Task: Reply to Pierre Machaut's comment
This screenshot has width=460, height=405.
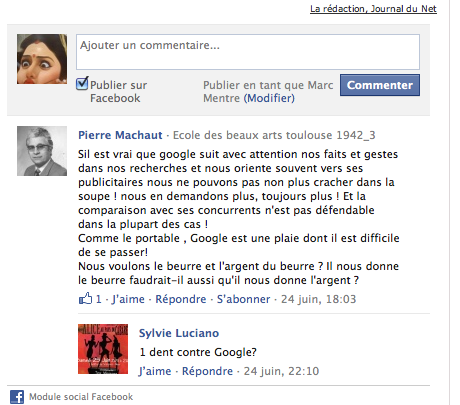Action: coord(181,299)
